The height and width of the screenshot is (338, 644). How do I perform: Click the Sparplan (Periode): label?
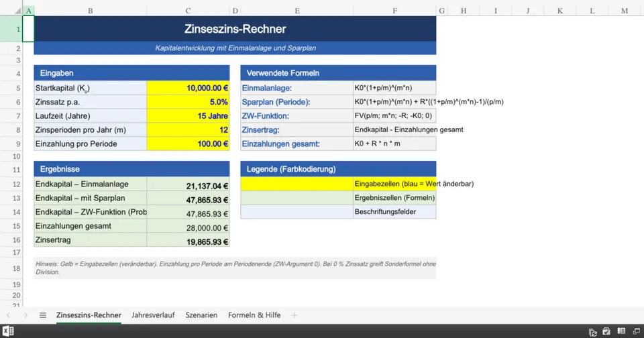pyautogui.click(x=297, y=102)
